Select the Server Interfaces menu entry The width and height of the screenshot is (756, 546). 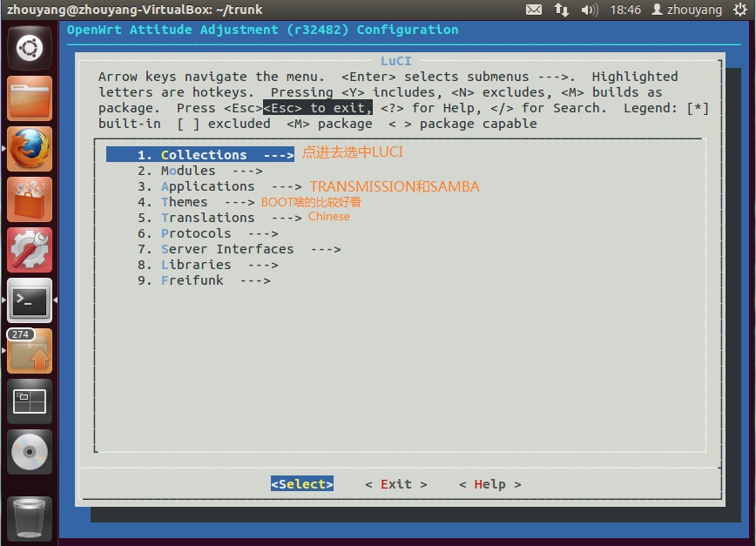(240, 249)
